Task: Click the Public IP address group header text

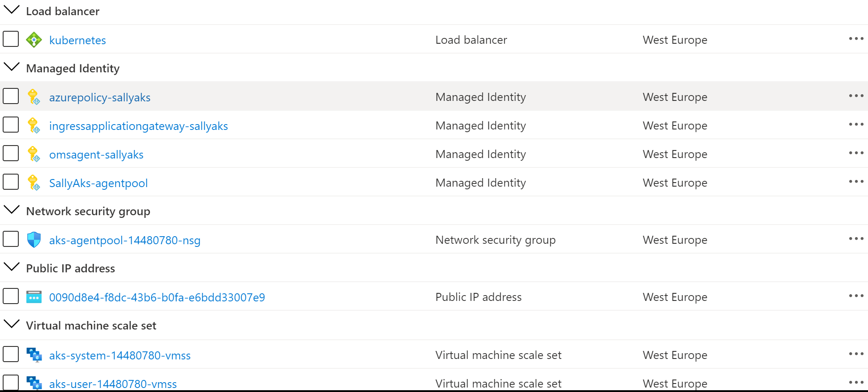Action: click(71, 268)
